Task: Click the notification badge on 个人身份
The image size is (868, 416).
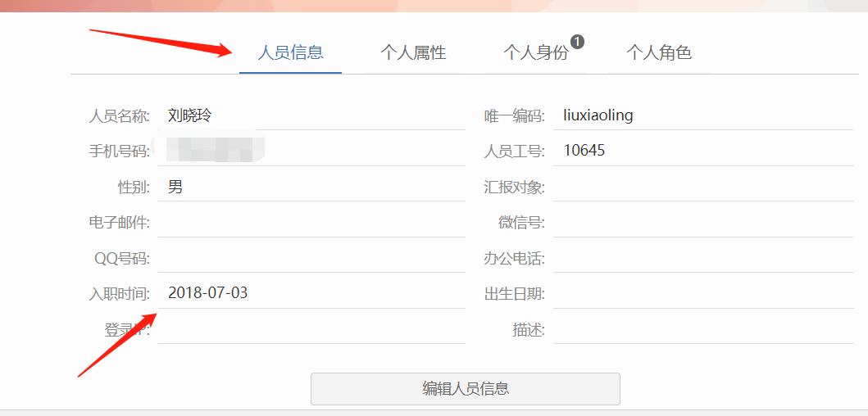Action: pyautogui.click(x=577, y=41)
